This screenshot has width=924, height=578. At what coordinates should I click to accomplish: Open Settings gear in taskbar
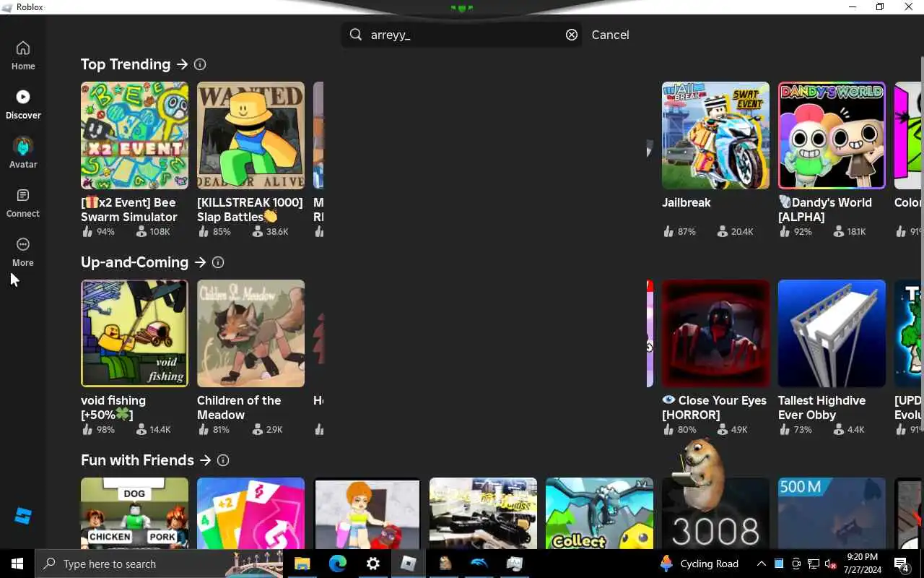click(x=373, y=564)
